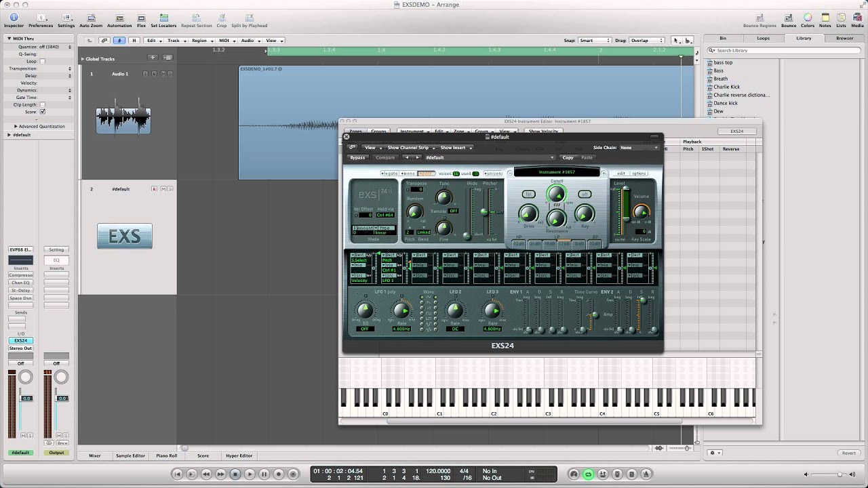The image size is (868, 488).
Task: Click the pause transport button
Action: pos(264,474)
